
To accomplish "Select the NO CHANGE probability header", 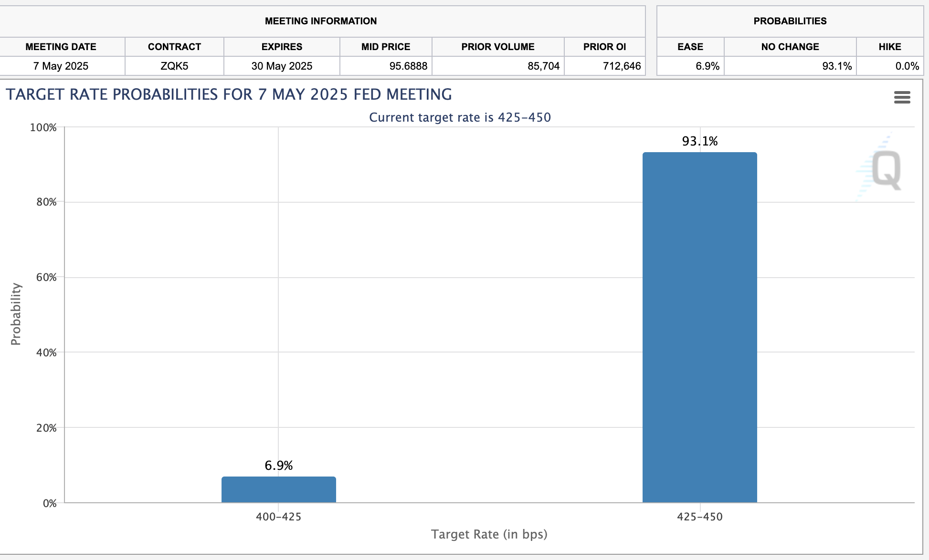I will pos(790,47).
